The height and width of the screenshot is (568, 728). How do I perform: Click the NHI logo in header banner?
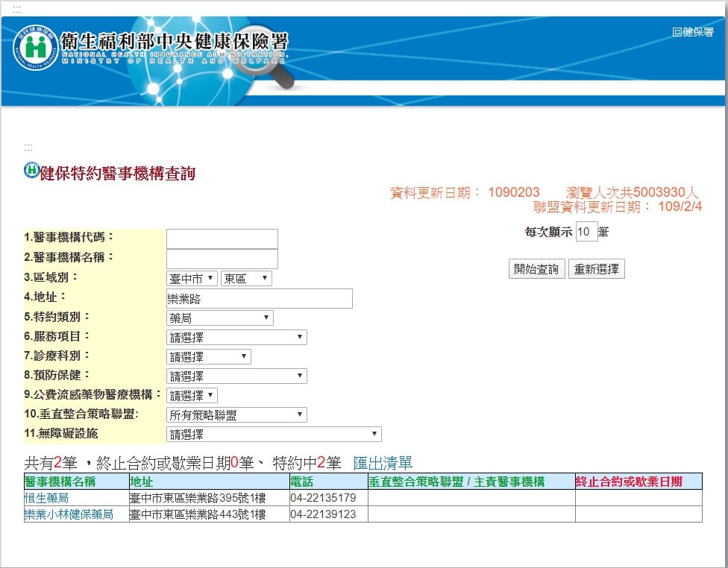pyautogui.click(x=34, y=48)
